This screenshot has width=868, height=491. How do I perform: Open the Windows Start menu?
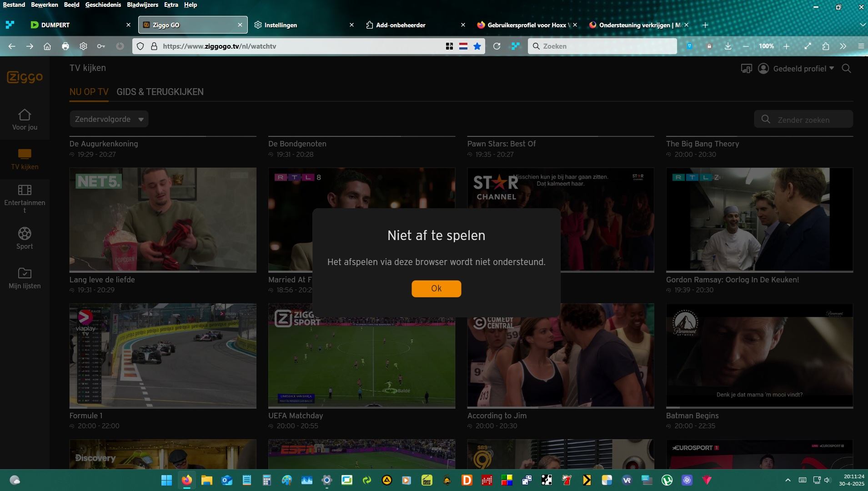click(166, 480)
